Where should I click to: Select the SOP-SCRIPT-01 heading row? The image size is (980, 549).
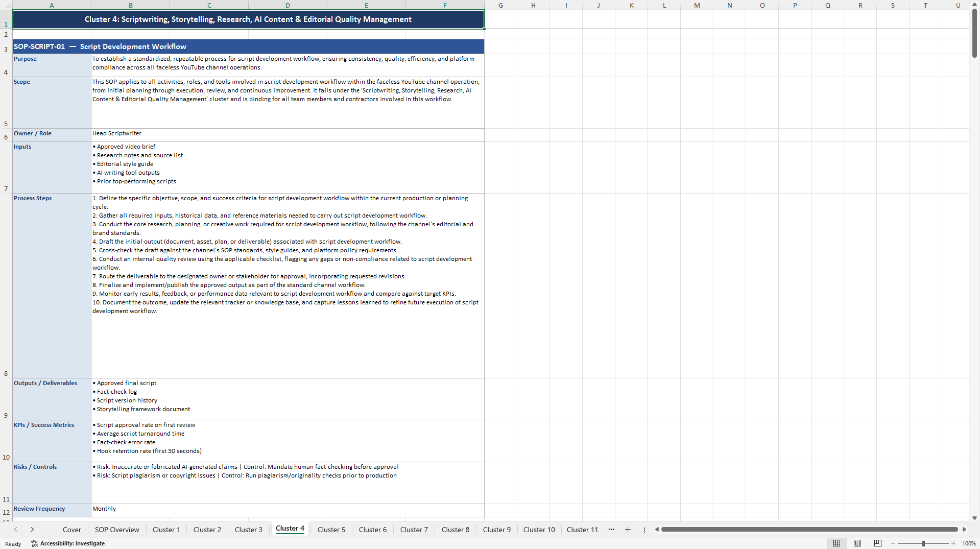click(248, 46)
